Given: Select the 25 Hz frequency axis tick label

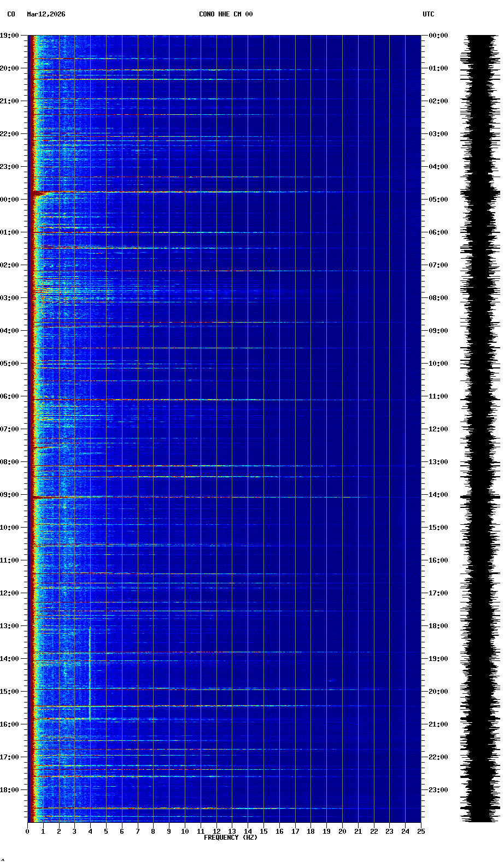Looking at the screenshot, I should click(x=420, y=832).
